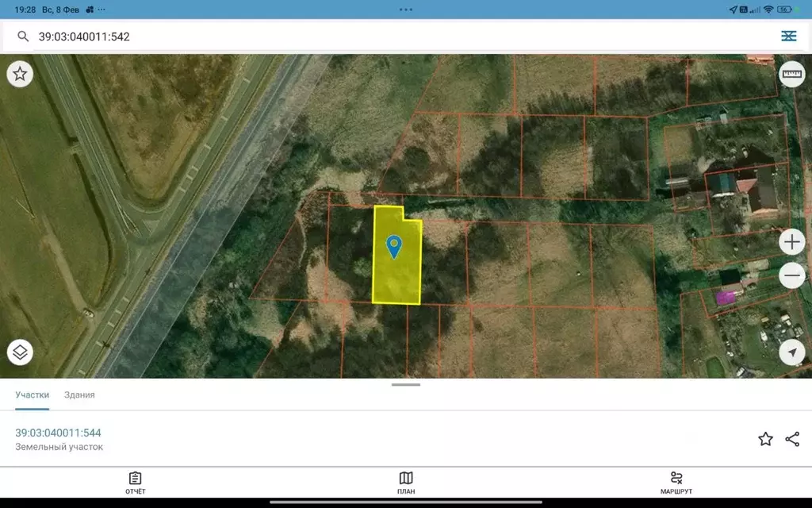Screen dimensions: 812x508
Task: Select the ruler measurement tool
Action: click(791, 75)
